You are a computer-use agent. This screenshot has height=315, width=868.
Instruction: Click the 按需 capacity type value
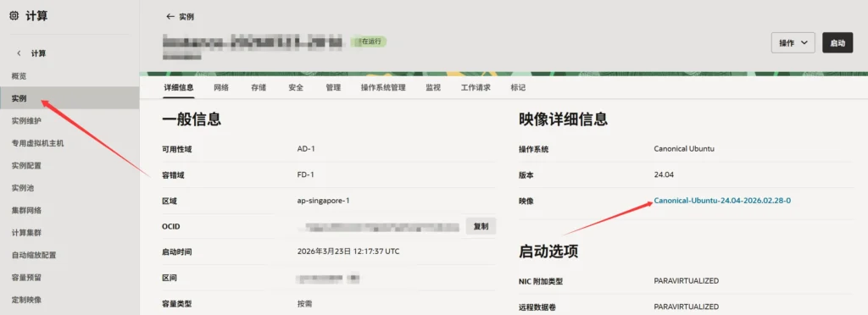[305, 303]
